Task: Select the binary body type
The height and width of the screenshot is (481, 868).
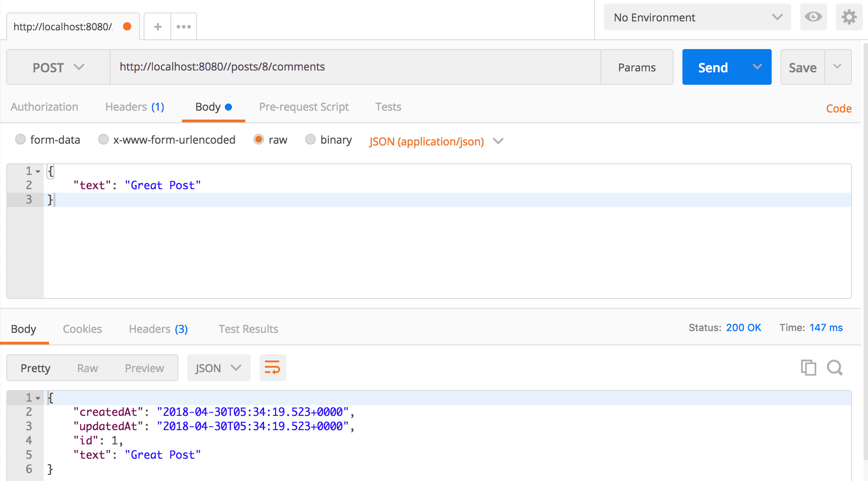Action: (310, 139)
